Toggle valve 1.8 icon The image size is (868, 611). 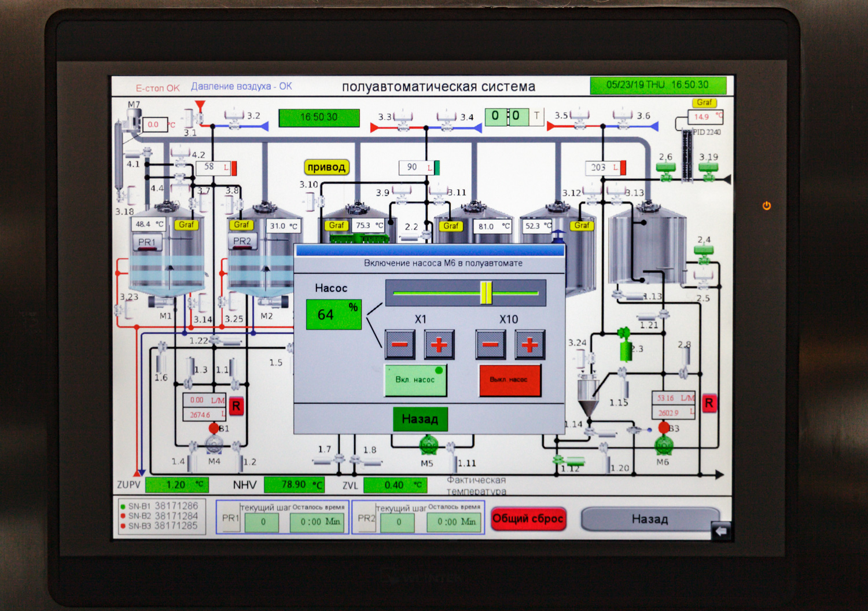point(365,461)
